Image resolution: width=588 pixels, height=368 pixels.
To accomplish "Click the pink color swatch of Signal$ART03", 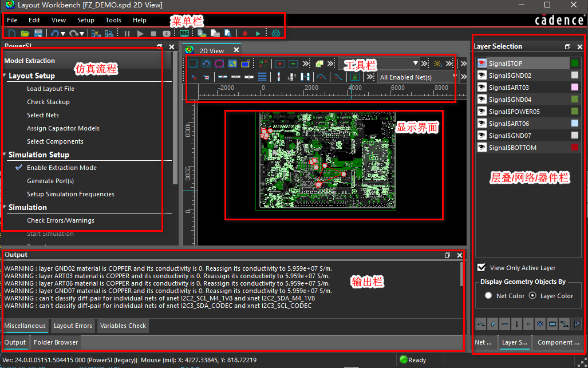I will (x=574, y=87).
